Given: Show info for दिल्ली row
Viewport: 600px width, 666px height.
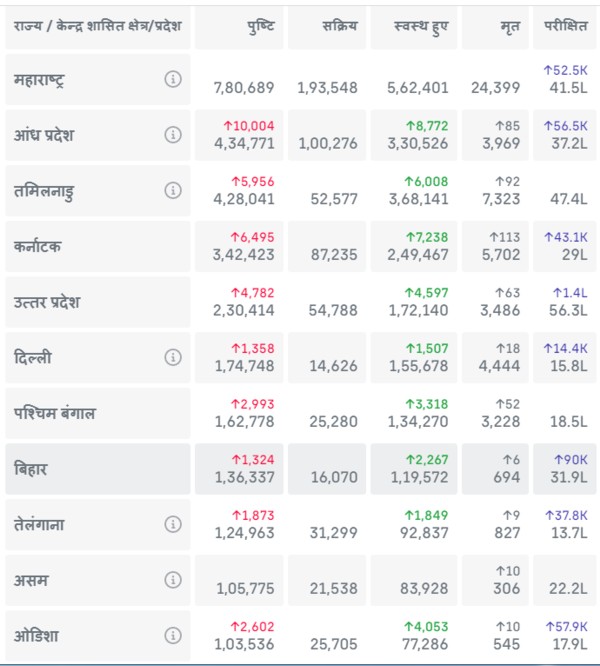Looking at the screenshot, I should (x=173, y=357).
